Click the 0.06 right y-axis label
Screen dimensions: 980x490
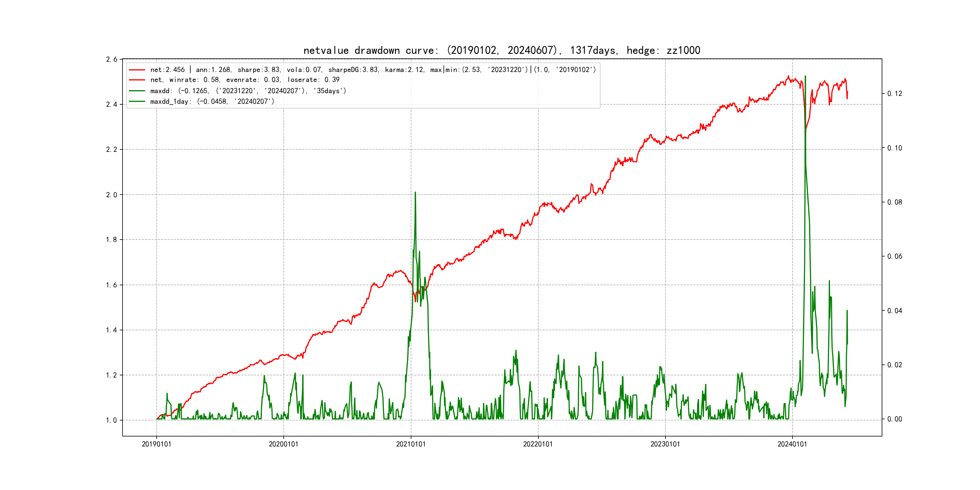894,256
